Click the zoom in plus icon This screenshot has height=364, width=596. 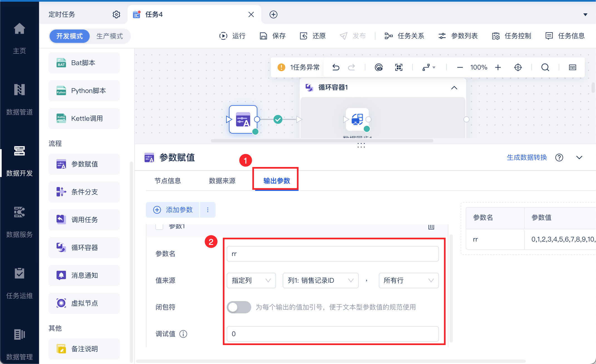click(x=498, y=67)
